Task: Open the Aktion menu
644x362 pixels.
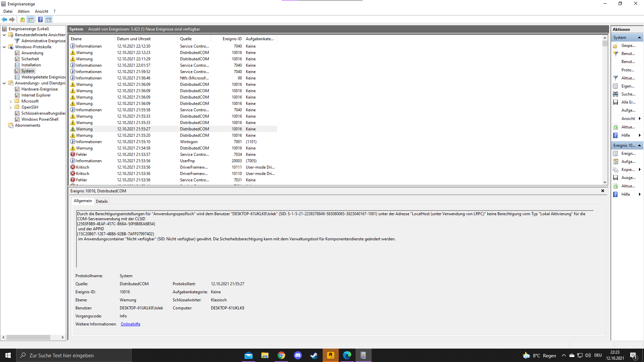Action: point(23,11)
